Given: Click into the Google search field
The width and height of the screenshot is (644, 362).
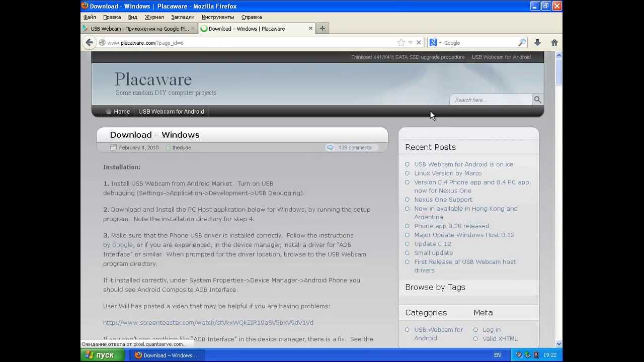Looking at the screenshot, I should pos(479,43).
